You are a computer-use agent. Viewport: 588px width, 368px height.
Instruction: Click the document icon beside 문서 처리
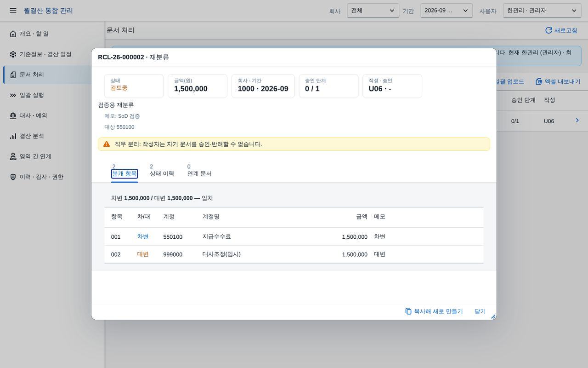[13, 75]
